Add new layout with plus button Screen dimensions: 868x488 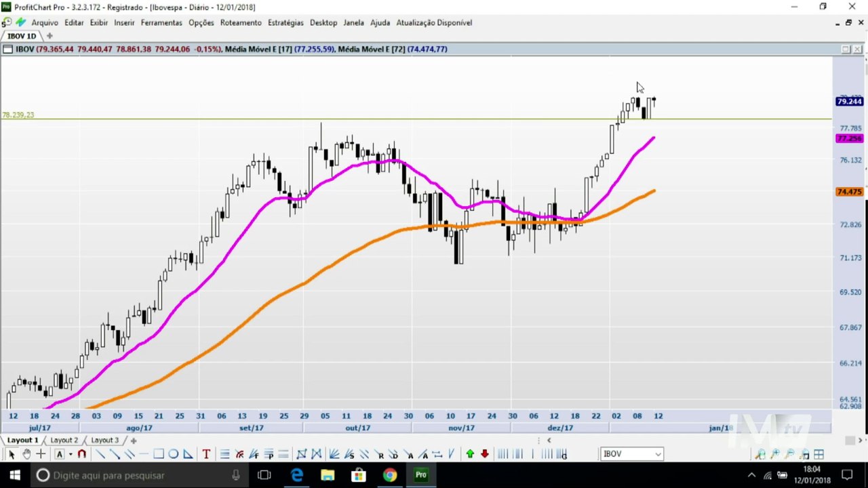point(134,441)
